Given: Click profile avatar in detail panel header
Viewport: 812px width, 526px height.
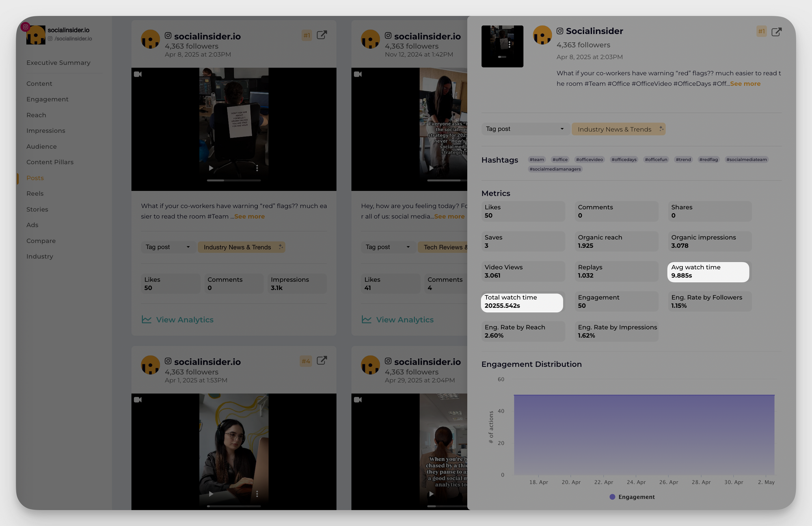Looking at the screenshot, I should pyautogui.click(x=542, y=35).
